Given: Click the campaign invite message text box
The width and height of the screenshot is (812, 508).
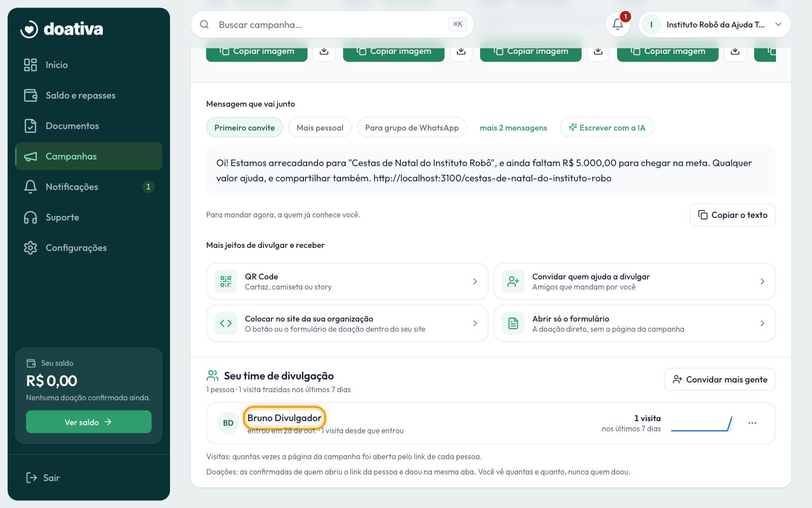Looking at the screenshot, I should click(x=491, y=171).
